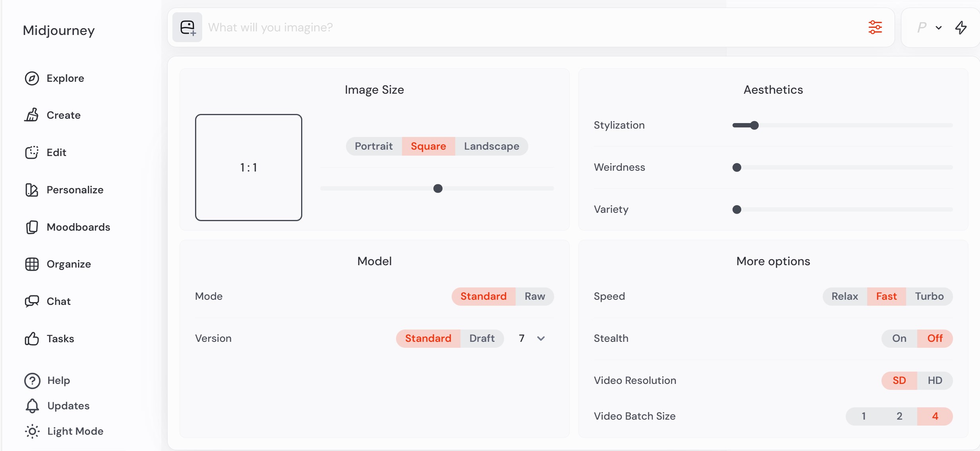980x451 pixels.
Task: Click the Updates bell icon
Action: pyautogui.click(x=32, y=406)
